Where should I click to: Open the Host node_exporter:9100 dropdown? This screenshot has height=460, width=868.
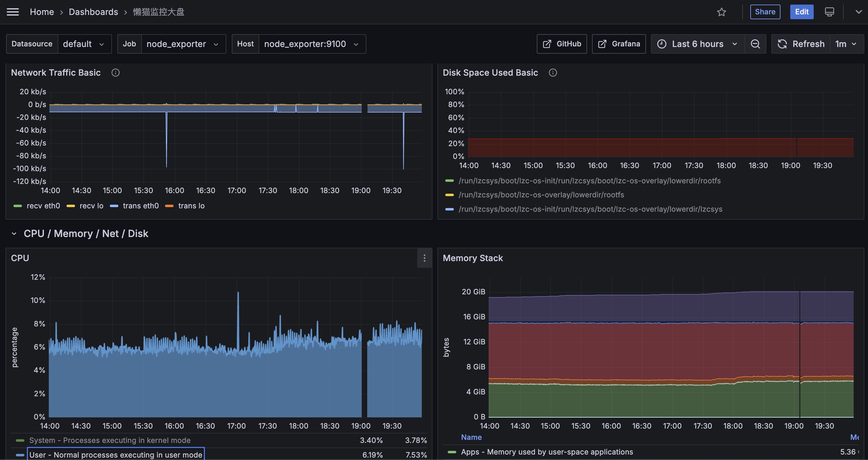pos(312,44)
